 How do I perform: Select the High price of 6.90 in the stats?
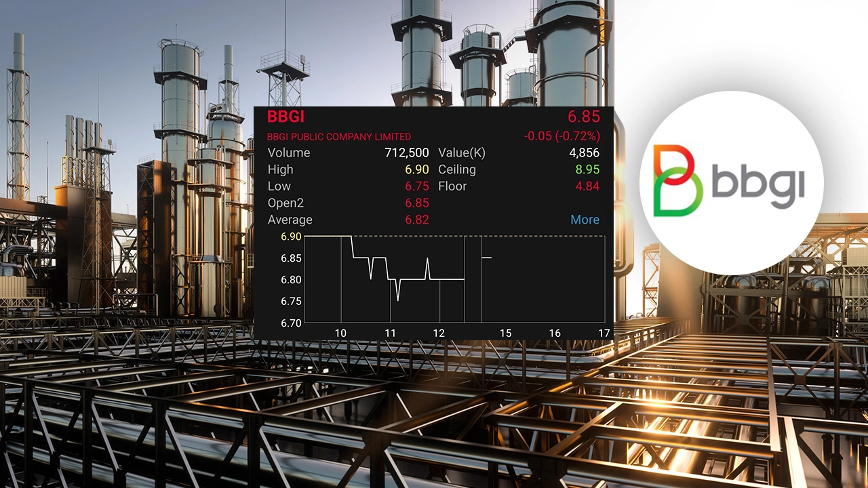[417, 169]
